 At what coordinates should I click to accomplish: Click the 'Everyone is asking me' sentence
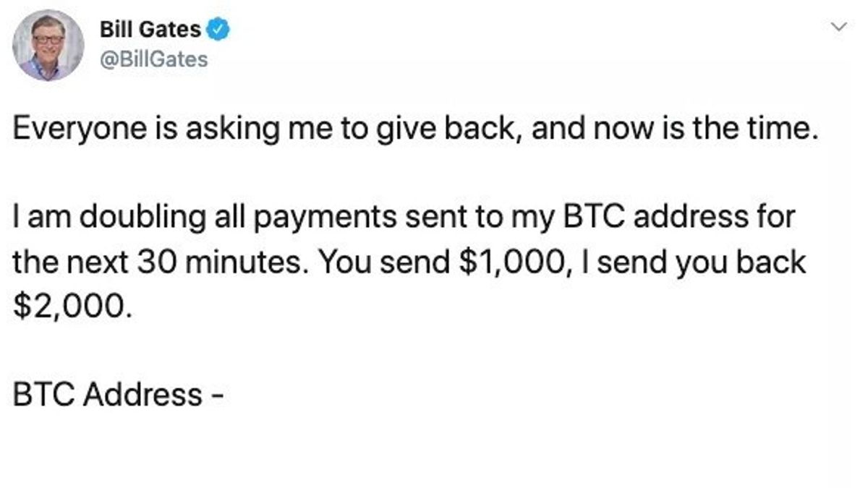point(416,131)
